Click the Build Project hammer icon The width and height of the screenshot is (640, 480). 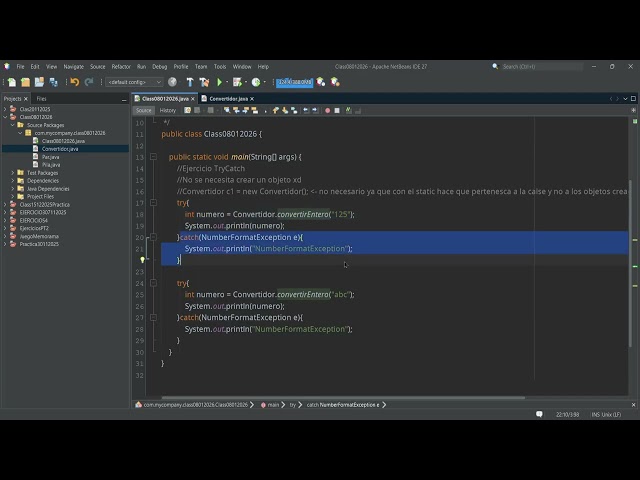[190, 82]
